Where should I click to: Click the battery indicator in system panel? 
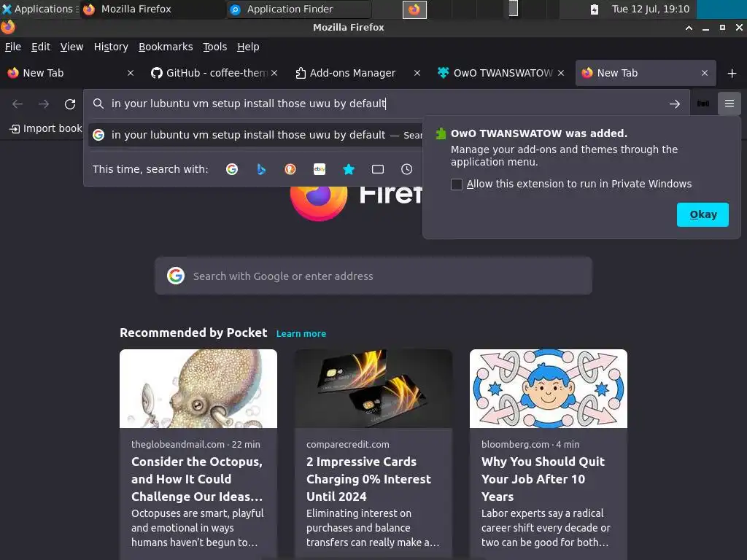pyautogui.click(x=594, y=9)
